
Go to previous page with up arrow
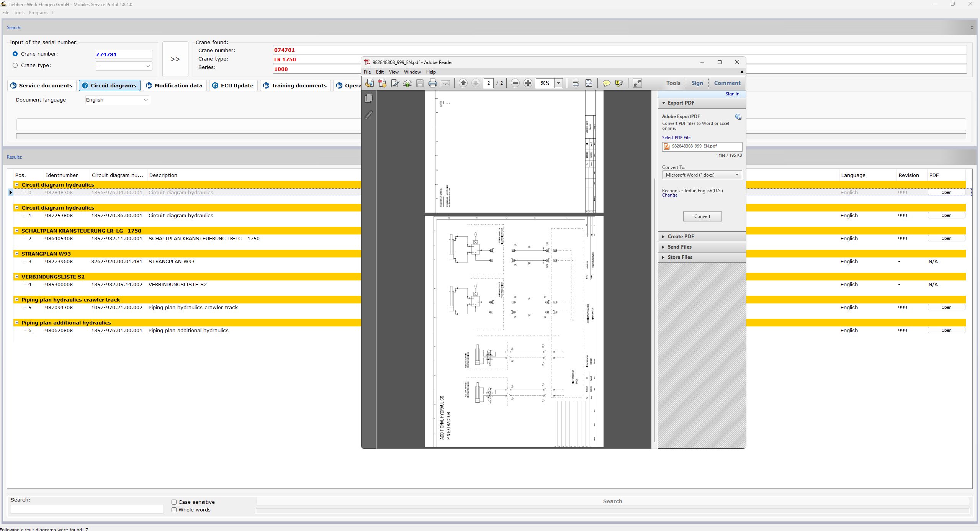(463, 83)
